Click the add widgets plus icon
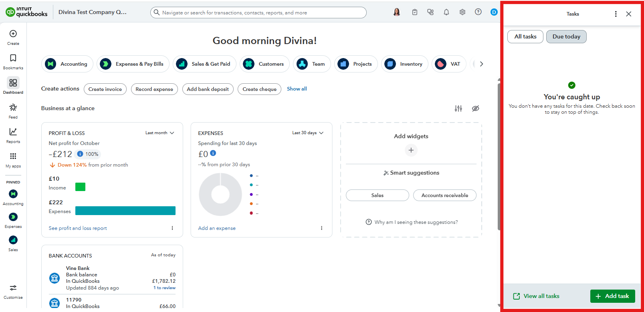This screenshot has height=312, width=644. (x=411, y=150)
